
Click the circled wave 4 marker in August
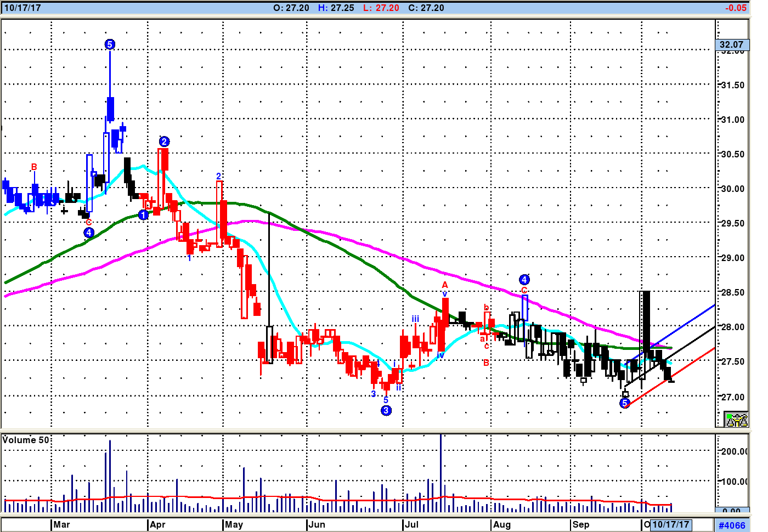tap(524, 280)
